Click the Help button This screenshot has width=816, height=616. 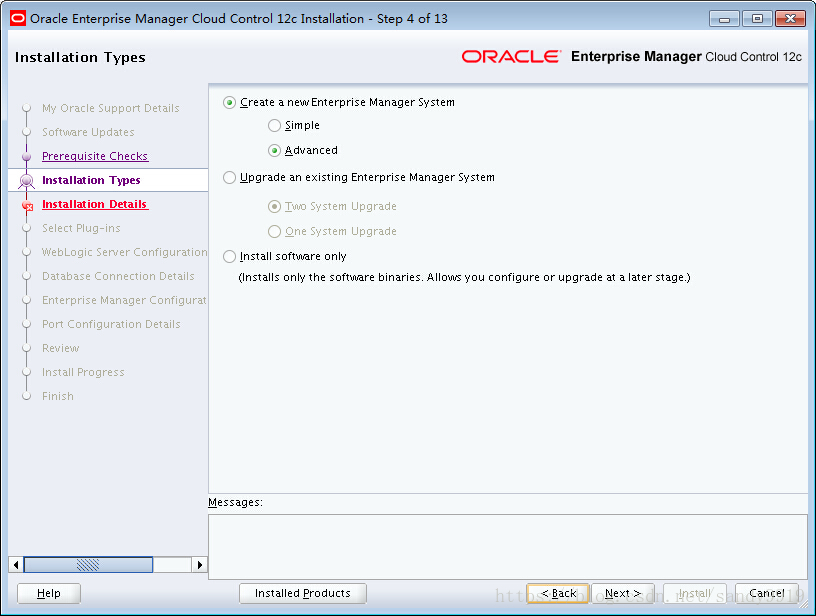click(49, 593)
